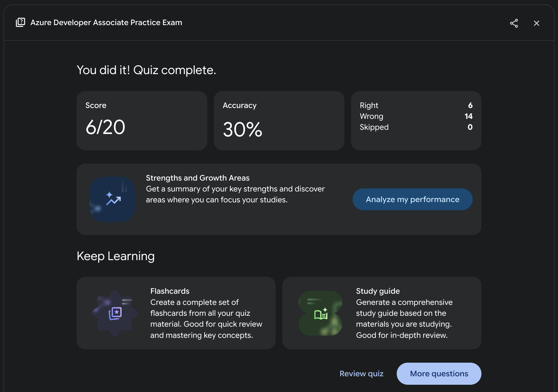Click the Flashcards description text
This screenshot has width=558, height=392.
[x=206, y=318]
